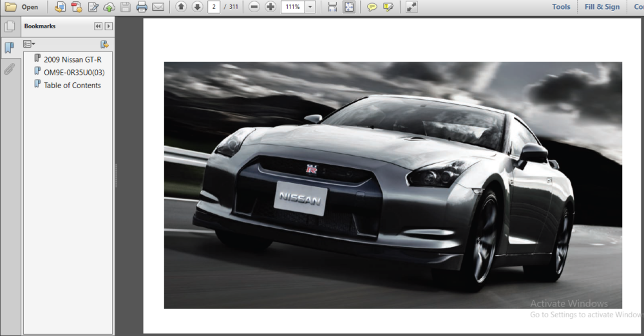Click the Nissan GT-R car photo
644x336 pixels.
[393, 185]
